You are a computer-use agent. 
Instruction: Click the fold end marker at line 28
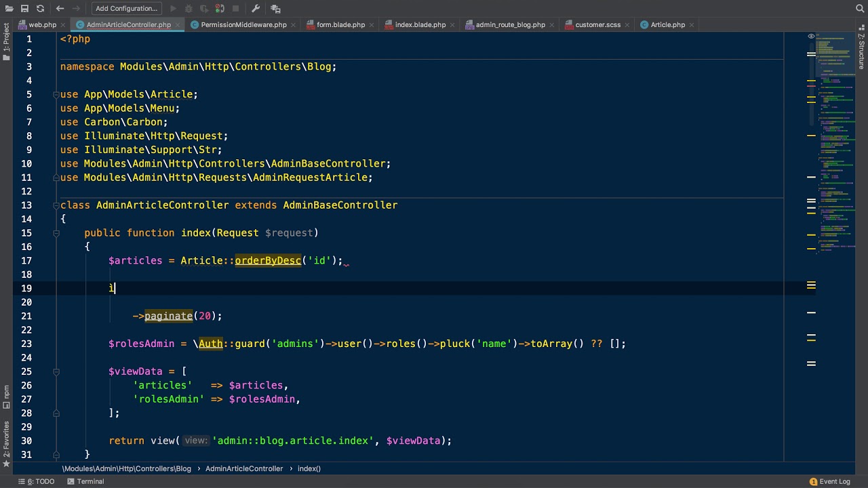[x=56, y=413]
